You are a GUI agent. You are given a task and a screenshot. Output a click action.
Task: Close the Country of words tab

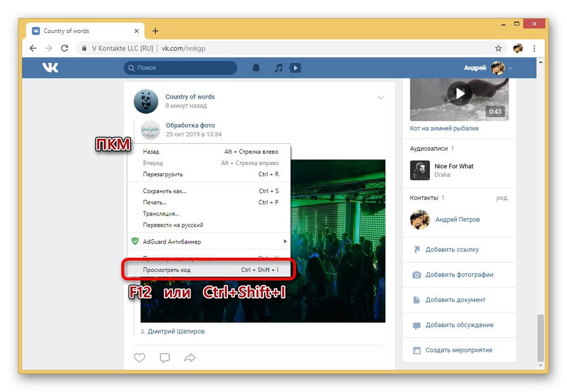[x=136, y=31]
